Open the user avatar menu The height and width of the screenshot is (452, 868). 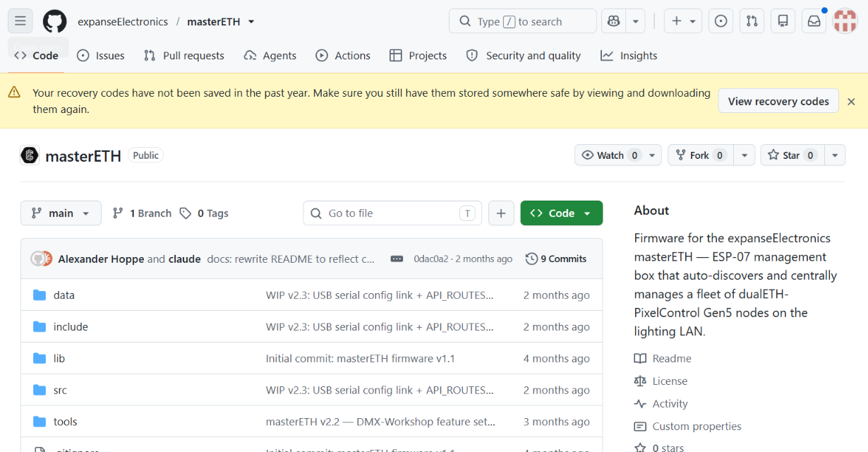point(845,21)
